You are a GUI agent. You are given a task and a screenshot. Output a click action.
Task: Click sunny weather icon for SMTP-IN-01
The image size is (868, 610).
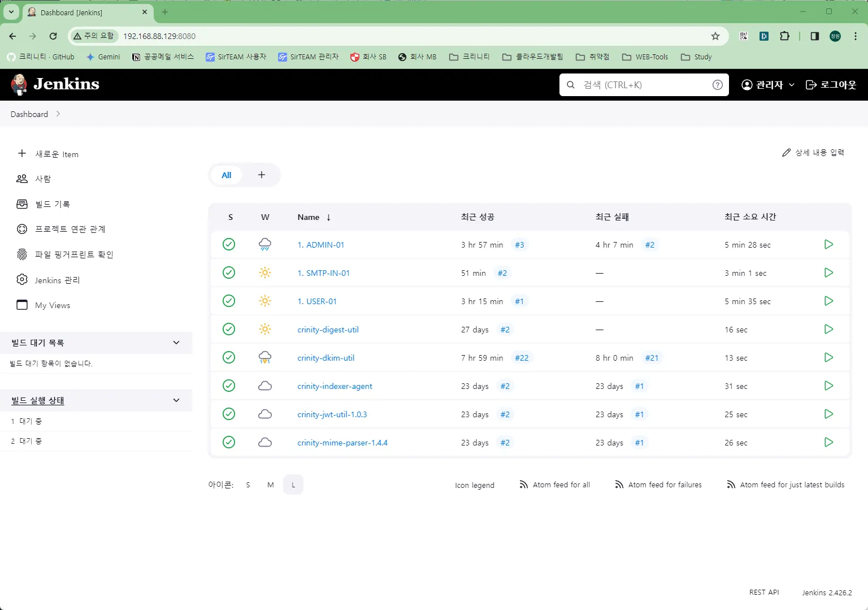pos(265,272)
